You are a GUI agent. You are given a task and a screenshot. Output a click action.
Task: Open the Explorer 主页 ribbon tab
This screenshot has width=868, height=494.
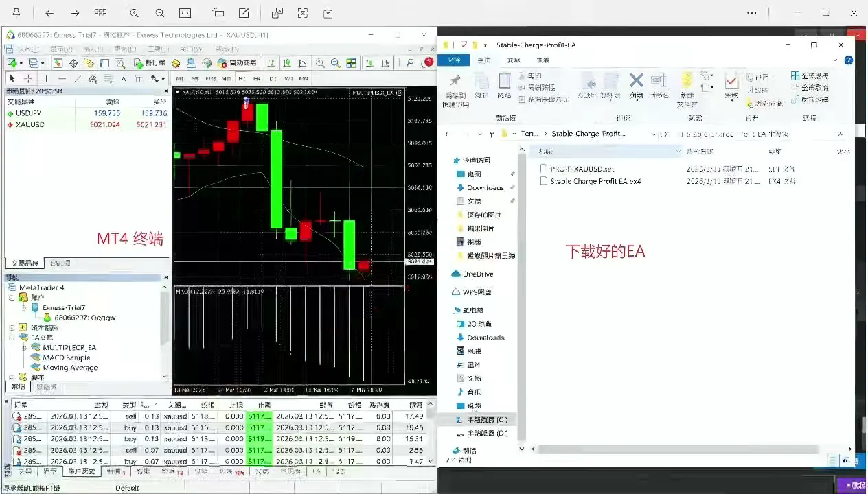coord(485,60)
